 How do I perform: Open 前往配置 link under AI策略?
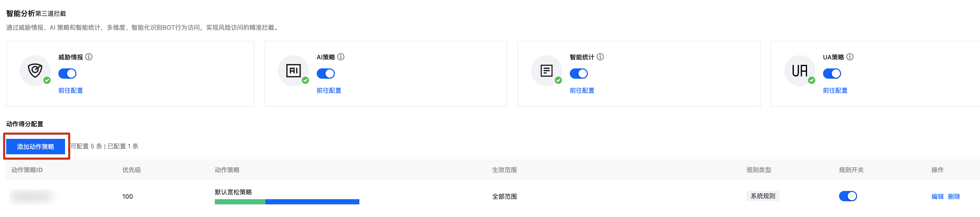click(x=329, y=91)
